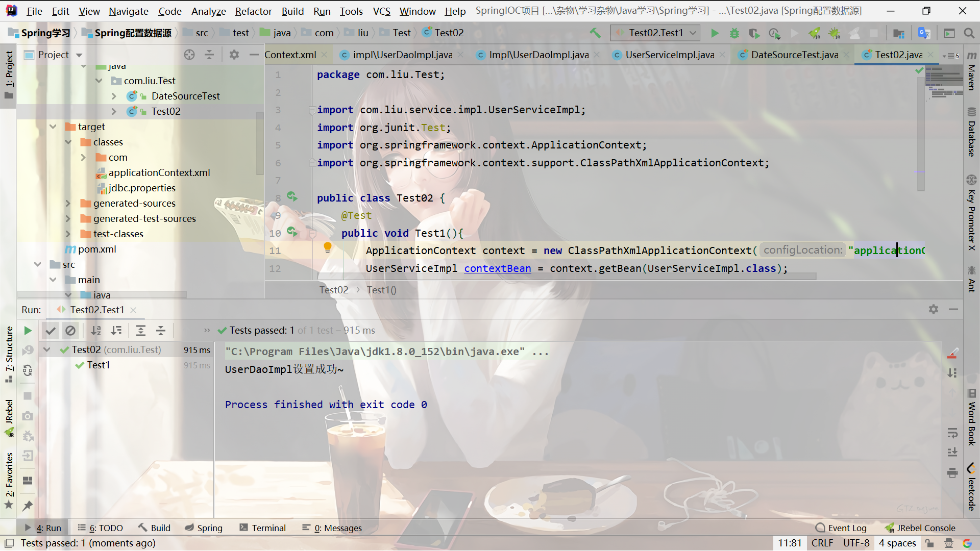Run with coverage icon in toolbar

pos(754,33)
